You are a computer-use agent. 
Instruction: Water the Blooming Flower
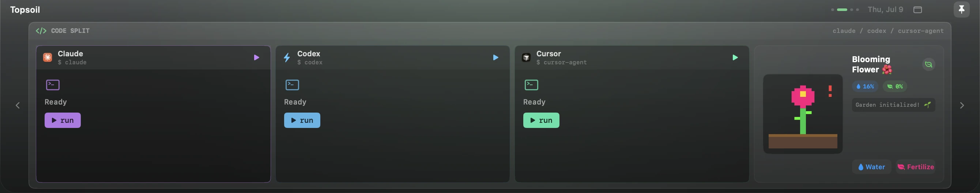click(x=871, y=167)
